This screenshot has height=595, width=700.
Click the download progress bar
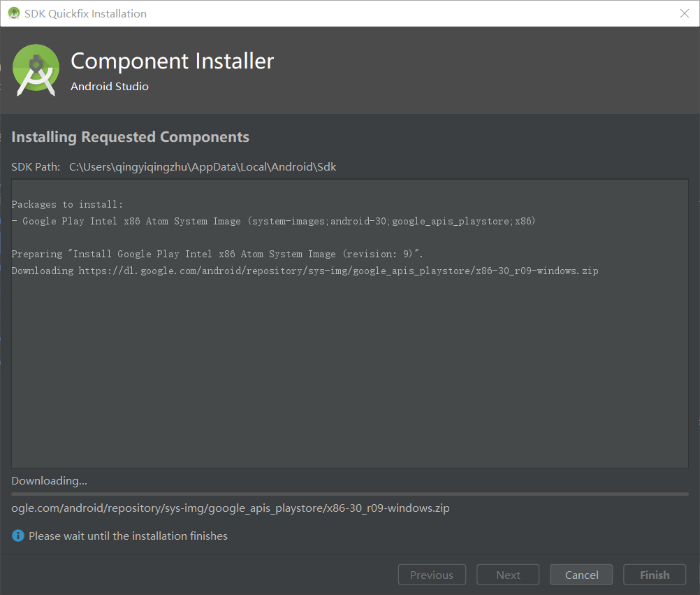click(x=350, y=494)
